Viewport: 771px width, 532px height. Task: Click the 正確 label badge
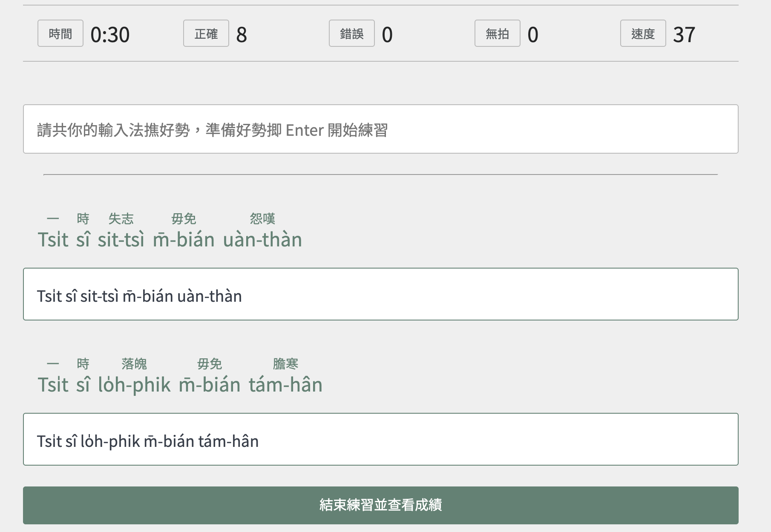(206, 34)
